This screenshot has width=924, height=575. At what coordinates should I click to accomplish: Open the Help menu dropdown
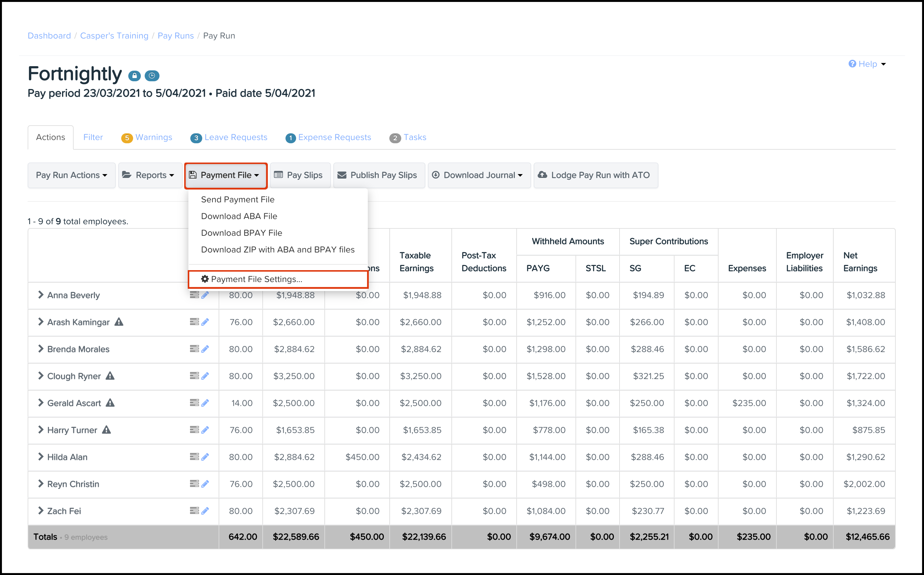(867, 64)
